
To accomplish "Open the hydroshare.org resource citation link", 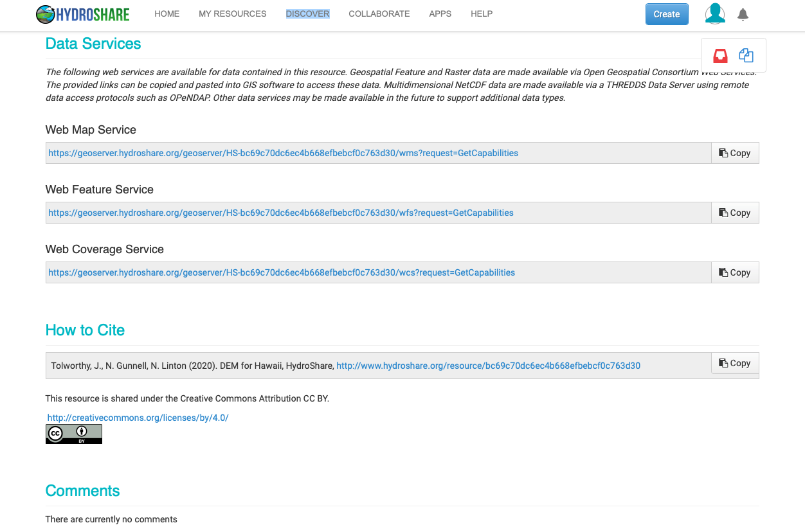I will (489, 366).
